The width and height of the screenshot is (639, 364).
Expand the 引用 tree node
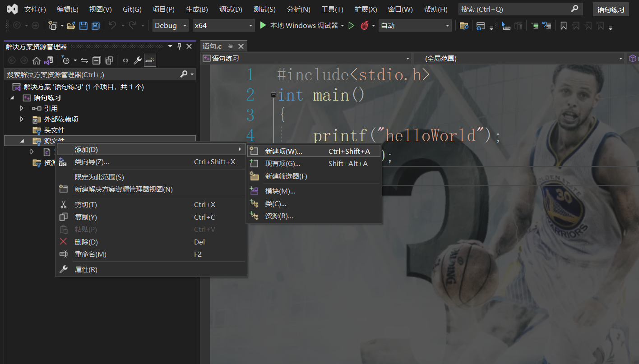click(22, 108)
